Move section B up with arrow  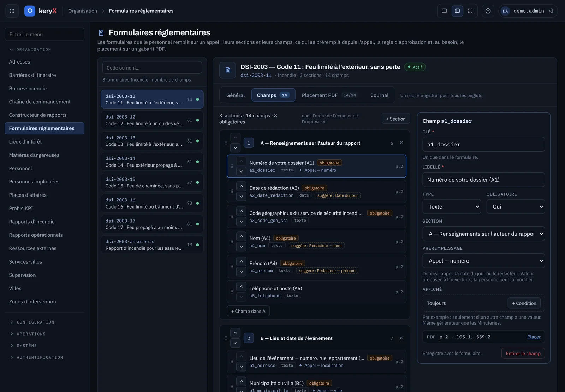pos(235,333)
